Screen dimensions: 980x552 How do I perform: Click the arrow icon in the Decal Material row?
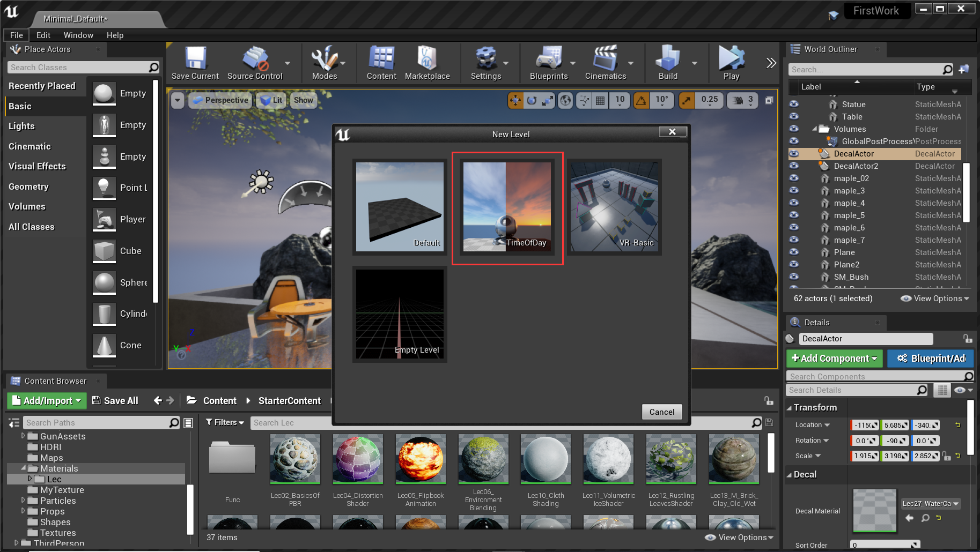(x=909, y=518)
